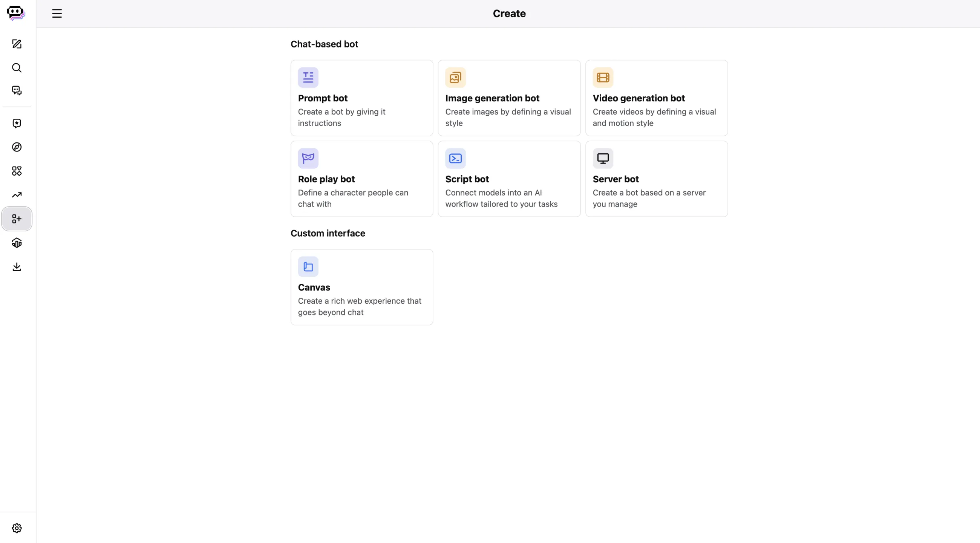Choose the Image generation bot title

tap(492, 98)
